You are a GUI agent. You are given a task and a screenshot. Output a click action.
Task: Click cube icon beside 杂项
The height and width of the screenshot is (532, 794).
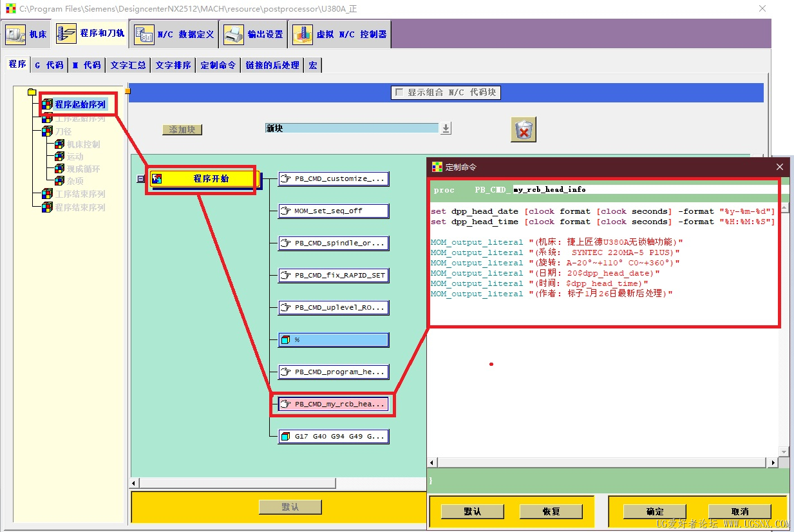[60, 180]
